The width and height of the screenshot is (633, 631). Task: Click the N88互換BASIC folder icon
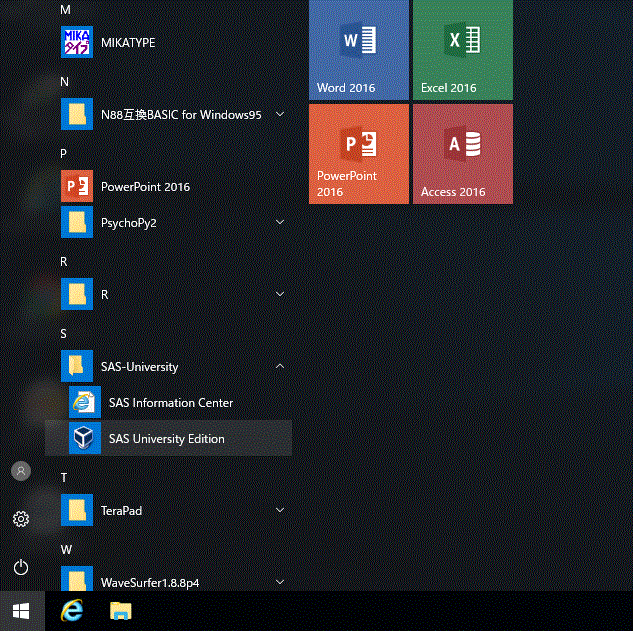77,114
